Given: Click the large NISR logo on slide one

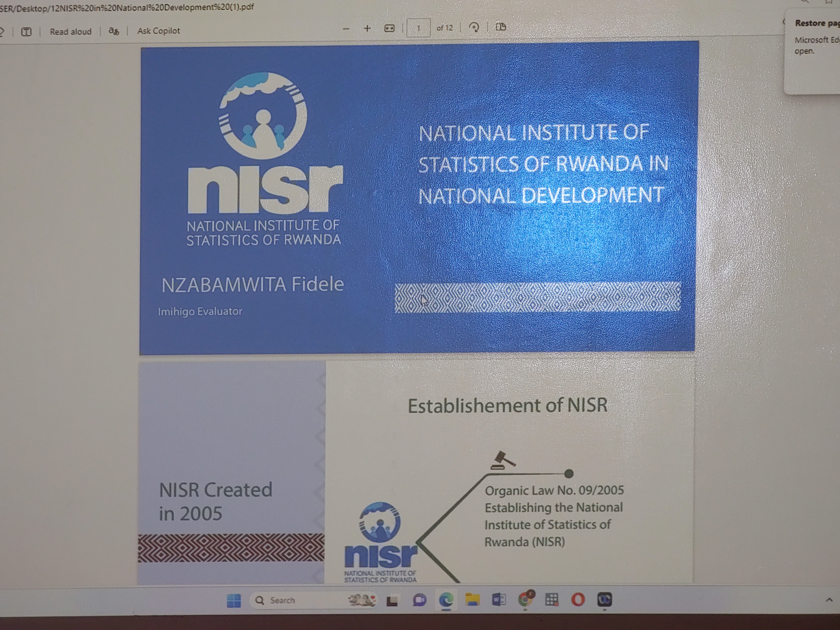Looking at the screenshot, I should click(265, 159).
